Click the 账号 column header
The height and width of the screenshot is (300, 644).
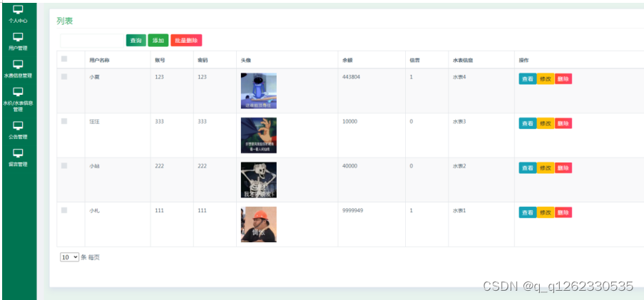tap(160, 60)
